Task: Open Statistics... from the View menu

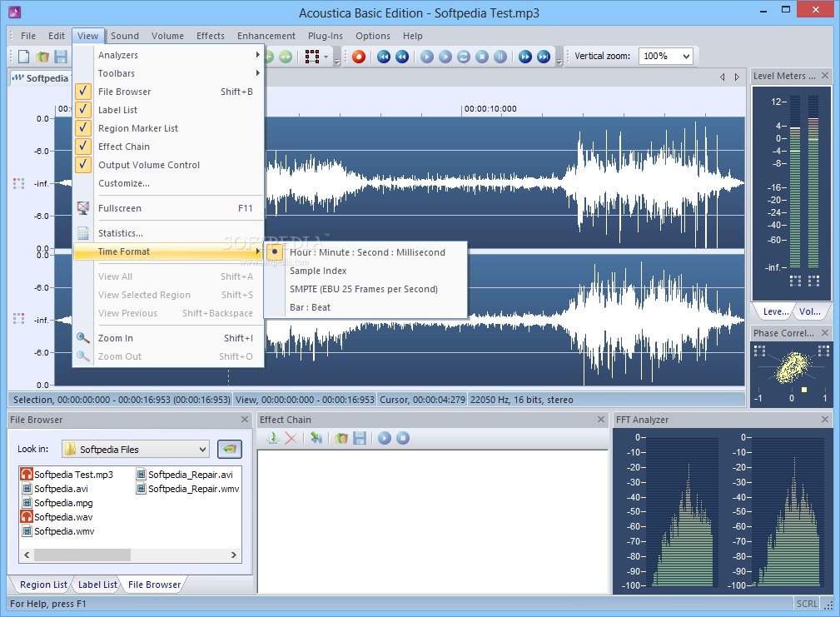Action: click(x=168, y=233)
